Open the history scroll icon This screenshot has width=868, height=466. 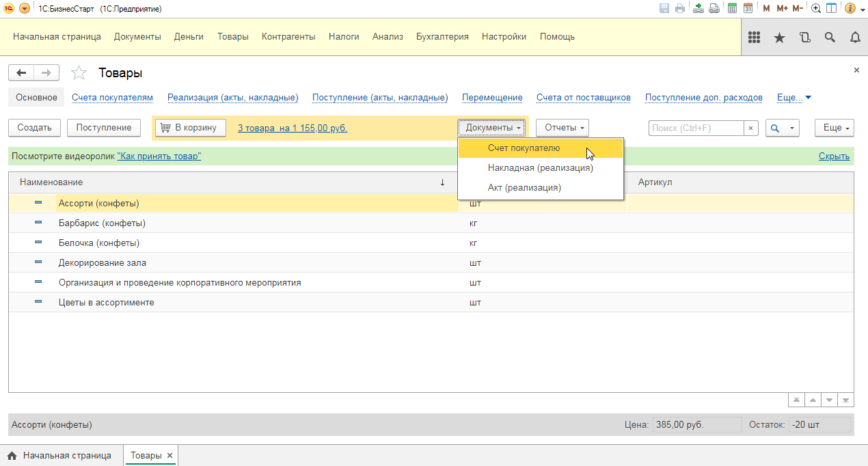[x=804, y=38]
